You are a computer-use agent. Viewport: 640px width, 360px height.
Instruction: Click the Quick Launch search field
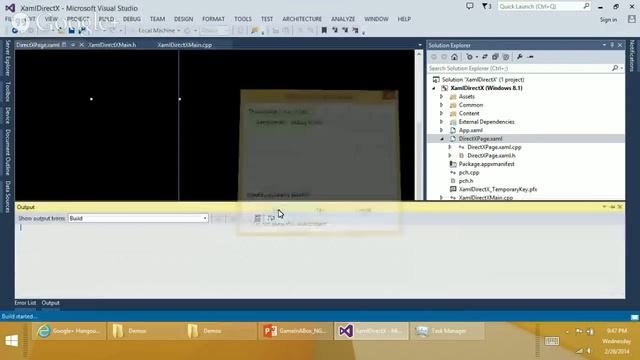544,7
